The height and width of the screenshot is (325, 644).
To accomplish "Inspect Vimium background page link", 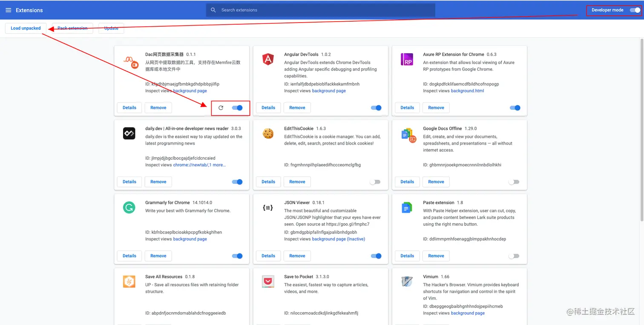I will point(468,313).
